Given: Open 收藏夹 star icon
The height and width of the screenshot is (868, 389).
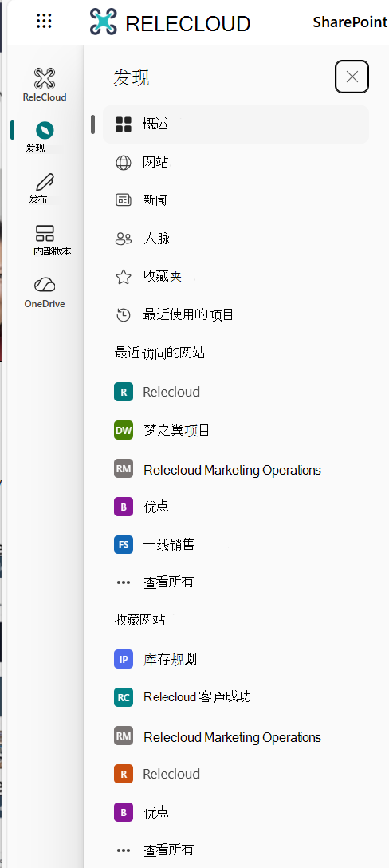Looking at the screenshot, I should coord(124,277).
